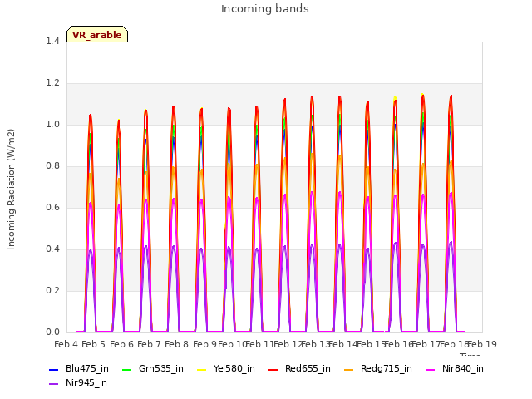Click the 0.6 y-axis tick label

pyautogui.click(x=52, y=207)
